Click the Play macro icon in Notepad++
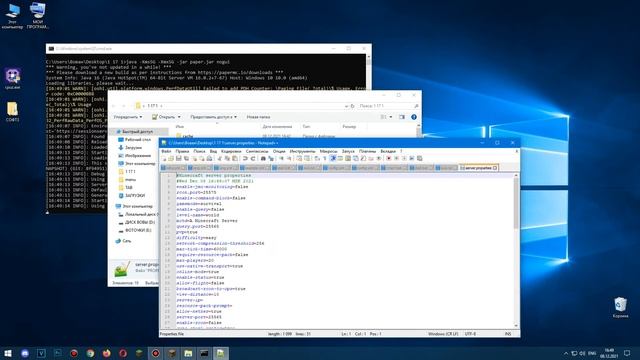The width and height of the screenshot is (640, 360). 404,158
